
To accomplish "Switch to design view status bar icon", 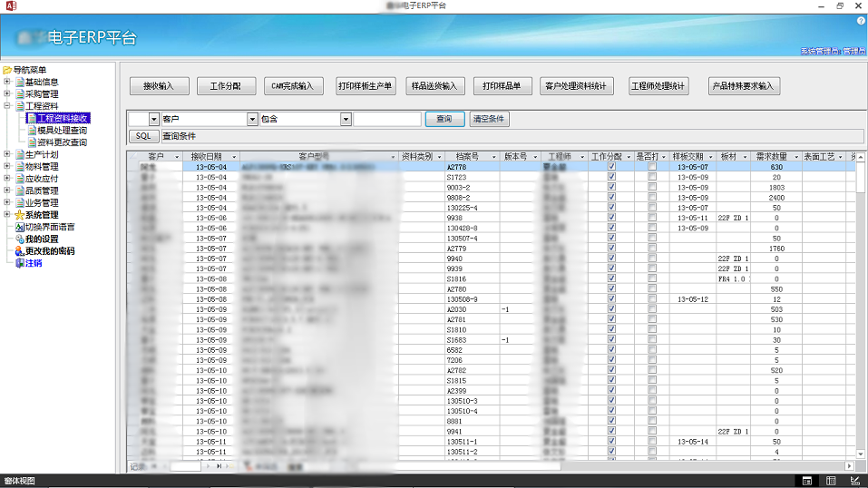I will click(854, 481).
